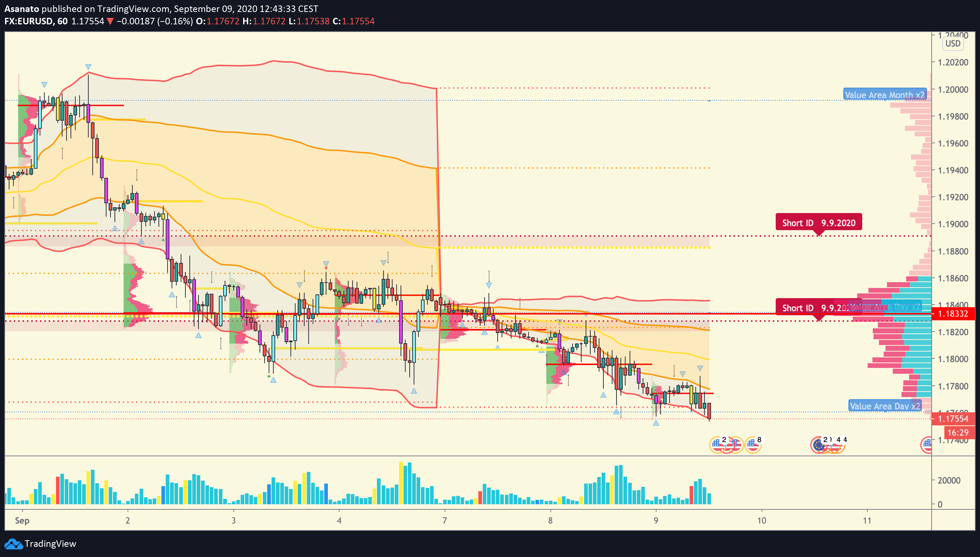Click the 'FX:EURUSD, 60' symbol label
Image resolution: width=980 pixels, height=557 pixels.
point(36,21)
